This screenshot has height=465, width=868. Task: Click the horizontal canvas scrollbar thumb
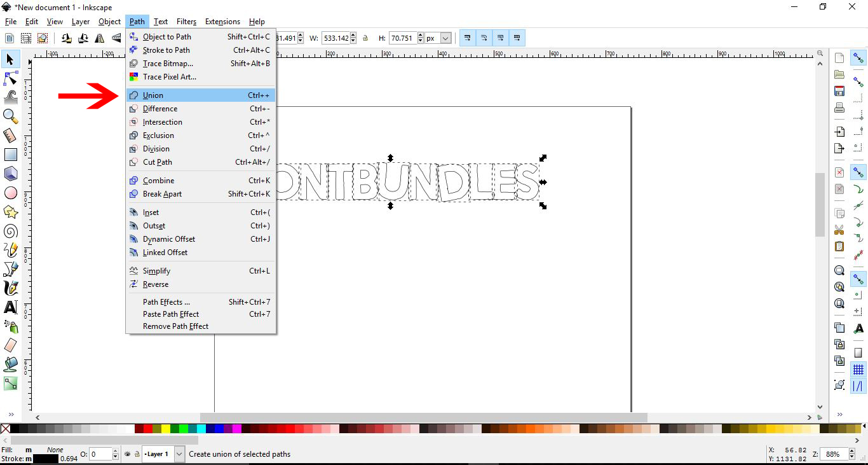(x=424, y=418)
